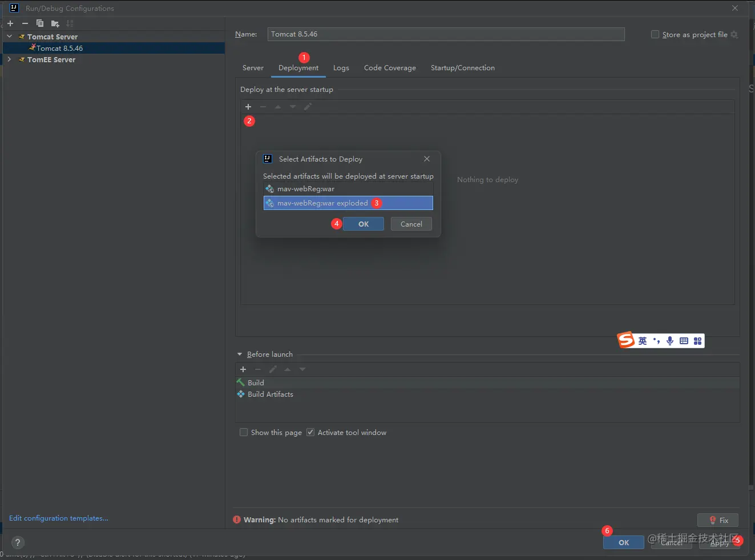Collapse the Before launch section
The height and width of the screenshot is (560, 755).
point(240,354)
